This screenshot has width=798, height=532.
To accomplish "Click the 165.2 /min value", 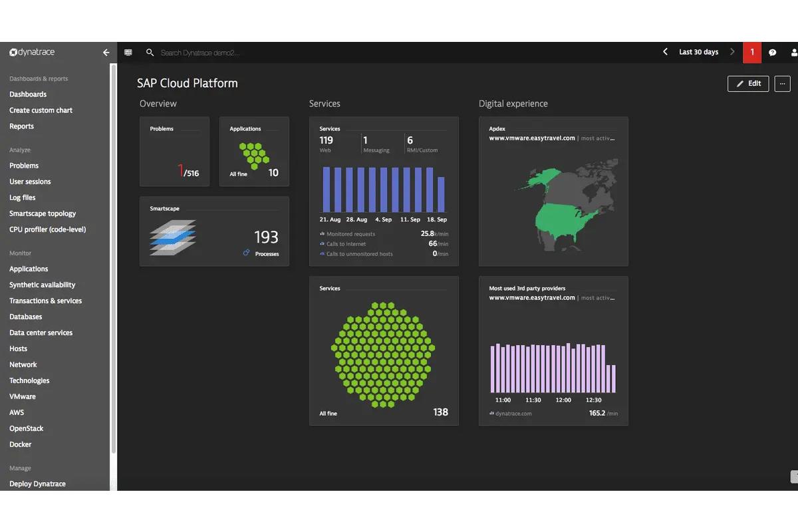I will (x=603, y=414).
